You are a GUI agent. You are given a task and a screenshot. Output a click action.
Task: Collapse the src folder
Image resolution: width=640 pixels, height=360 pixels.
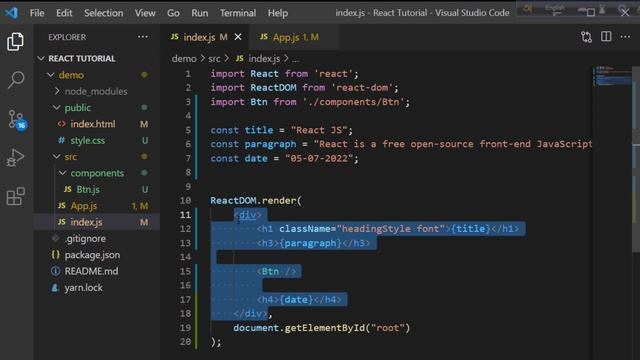pos(56,156)
